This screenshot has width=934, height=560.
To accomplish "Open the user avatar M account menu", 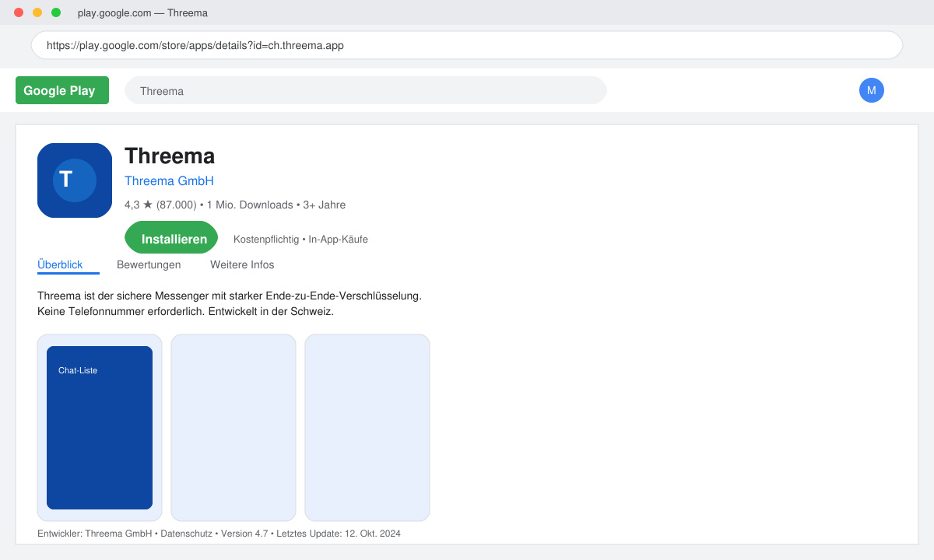I will point(872,90).
